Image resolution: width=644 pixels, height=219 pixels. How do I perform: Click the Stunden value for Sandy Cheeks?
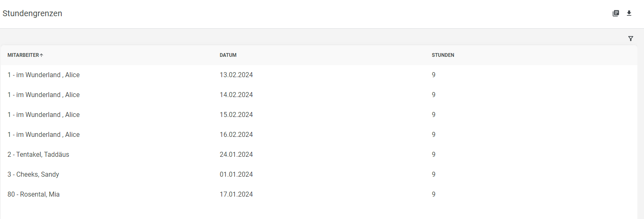434,175
